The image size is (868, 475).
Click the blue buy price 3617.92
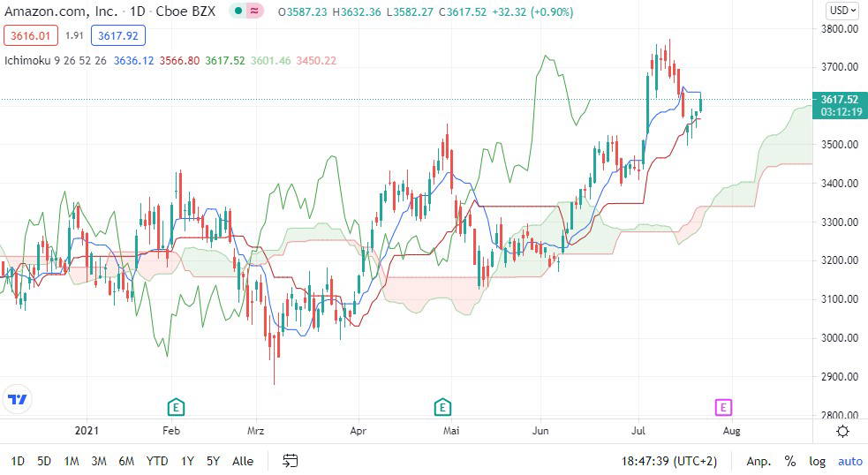tap(118, 36)
